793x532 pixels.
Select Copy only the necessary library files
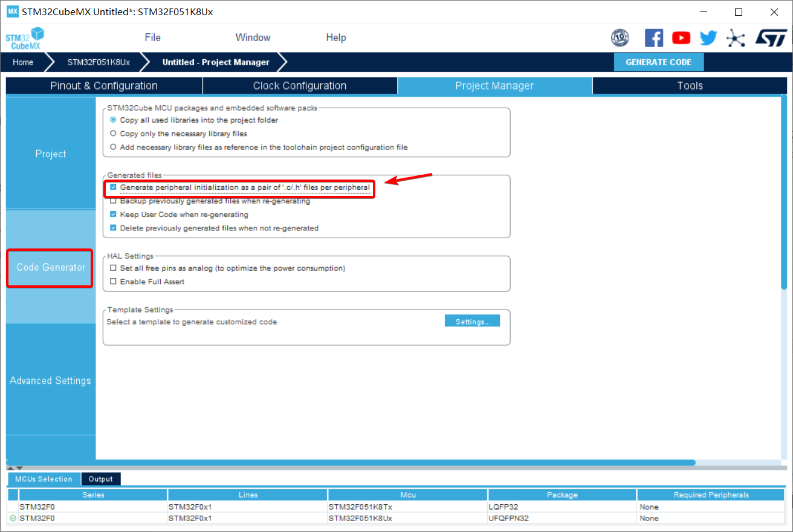(114, 134)
